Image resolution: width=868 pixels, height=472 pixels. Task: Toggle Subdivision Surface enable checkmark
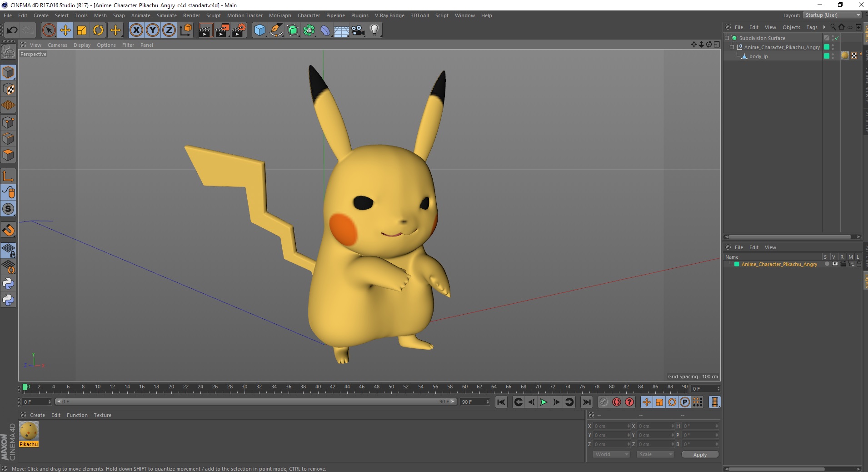click(837, 38)
